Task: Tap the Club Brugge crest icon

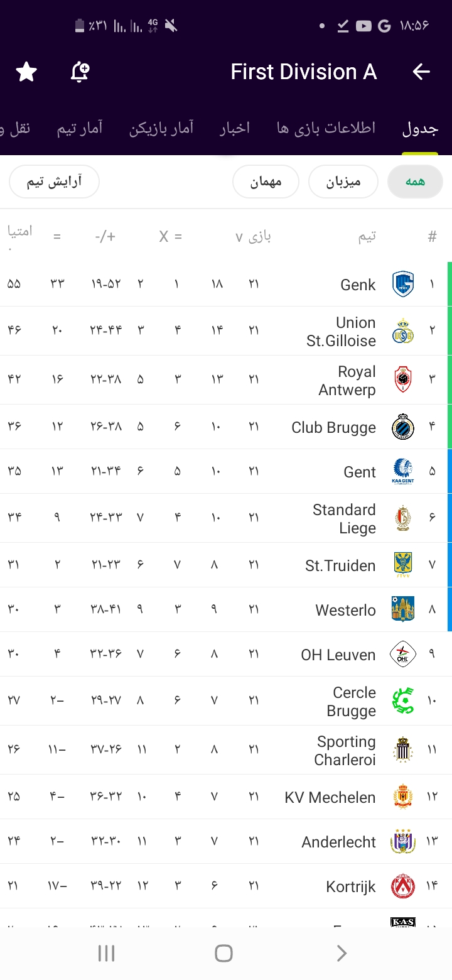Action: point(402,427)
